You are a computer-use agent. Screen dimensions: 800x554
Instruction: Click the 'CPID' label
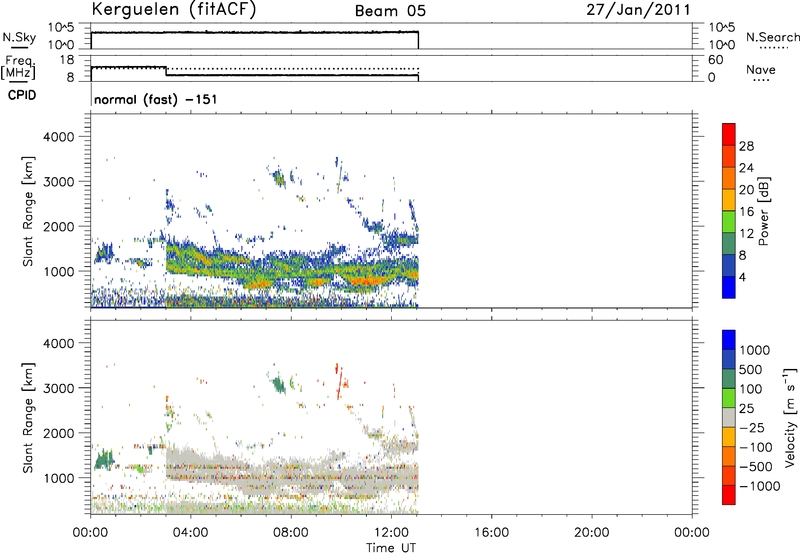(x=22, y=95)
